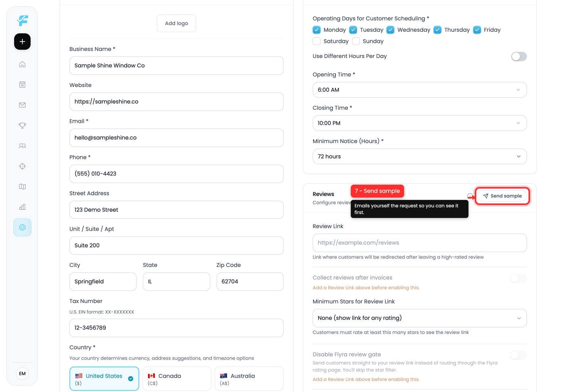Toggle Collect reviews after invoices switch
This screenshot has height=392, width=565.
click(x=519, y=278)
